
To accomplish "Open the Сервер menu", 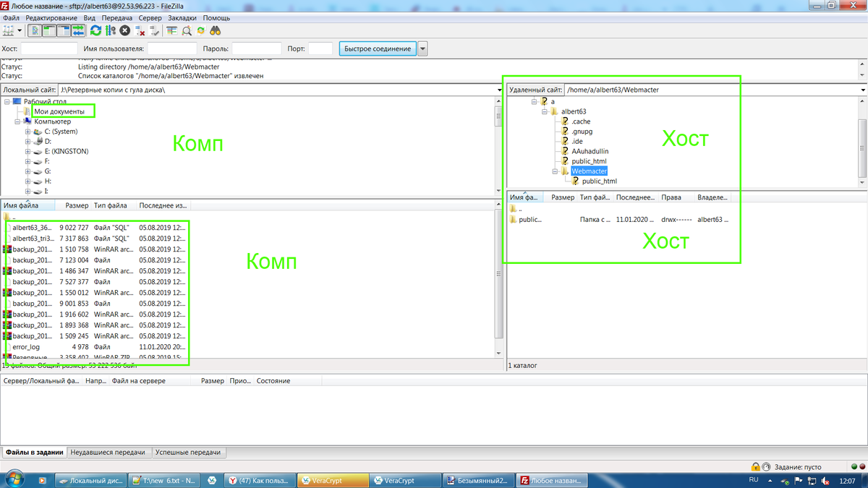I will click(150, 17).
